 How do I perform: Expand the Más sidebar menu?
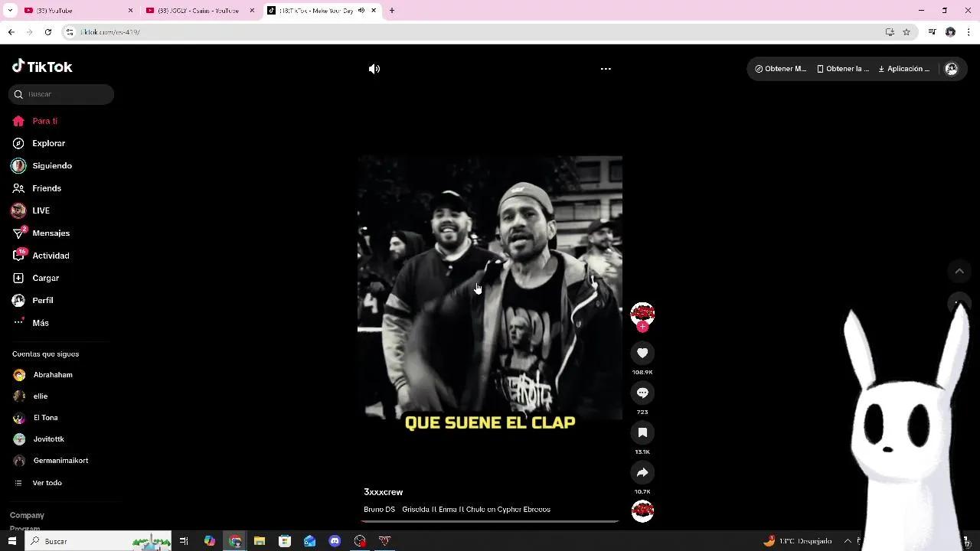(40, 323)
